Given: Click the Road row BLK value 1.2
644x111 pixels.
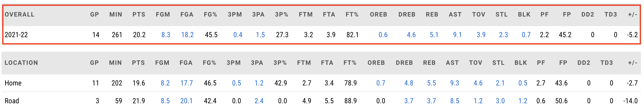Looking at the screenshot, I should pyautogui.click(x=523, y=101).
